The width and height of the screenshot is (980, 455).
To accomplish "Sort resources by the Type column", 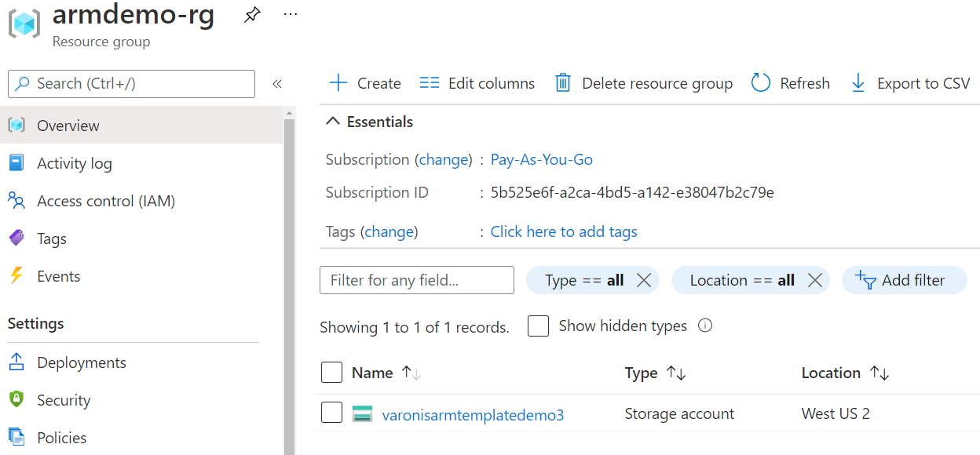I will tap(676, 373).
